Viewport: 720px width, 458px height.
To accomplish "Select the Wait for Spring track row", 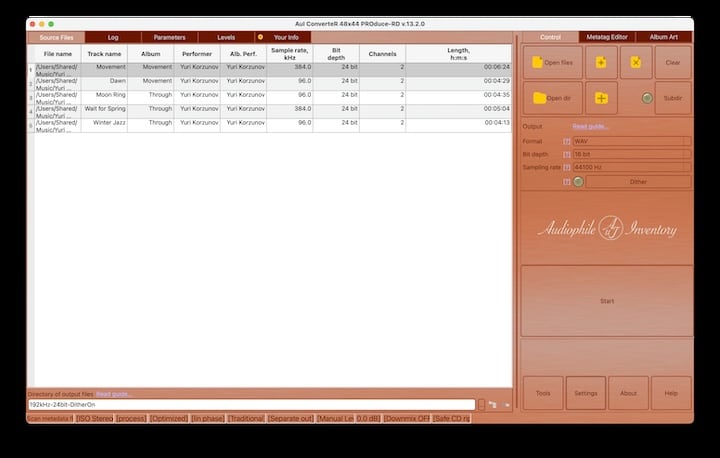I will pyautogui.click(x=270, y=112).
